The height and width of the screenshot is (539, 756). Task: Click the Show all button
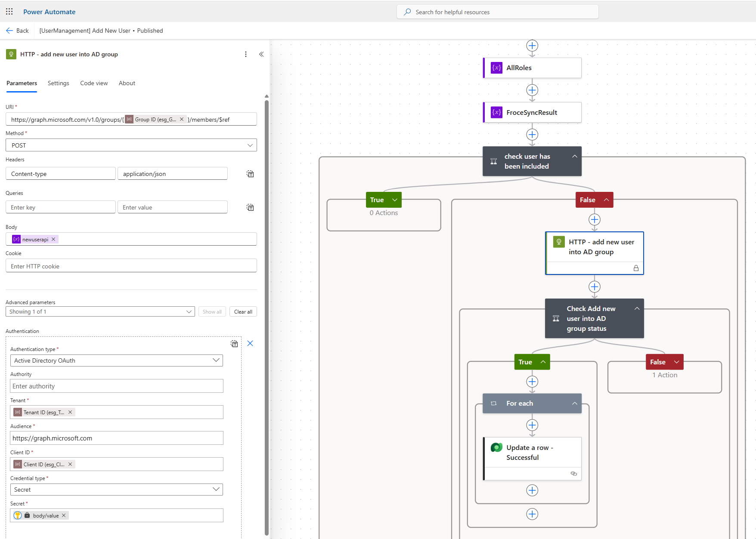[212, 311]
